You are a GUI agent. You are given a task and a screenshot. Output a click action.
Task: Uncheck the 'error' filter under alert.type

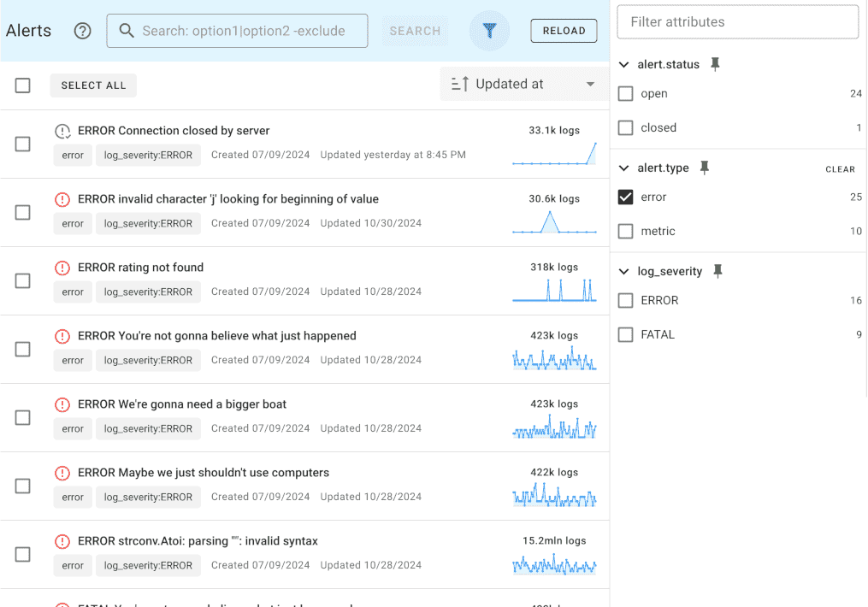[625, 197]
